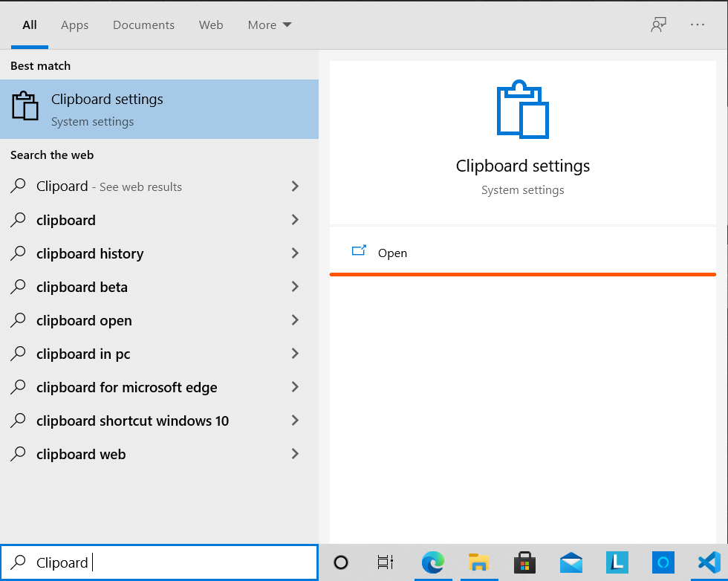Click 'System settings' subtitle in preview pane
Viewport: 728px width, 581px height.
pos(523,190)
